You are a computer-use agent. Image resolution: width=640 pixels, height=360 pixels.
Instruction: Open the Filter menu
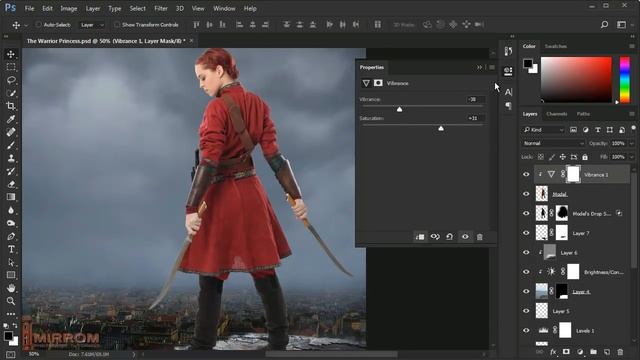(x=161, y=8)
